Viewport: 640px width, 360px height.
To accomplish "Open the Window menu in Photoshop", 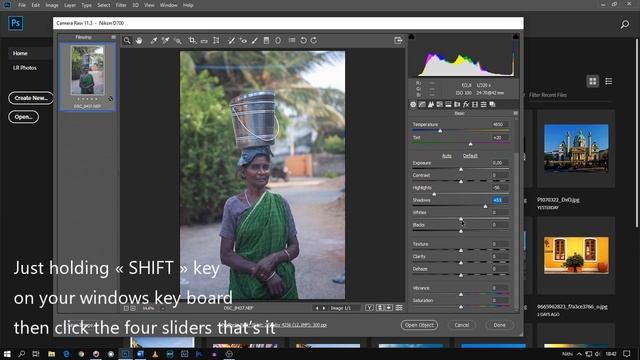I will pos(168,5).
